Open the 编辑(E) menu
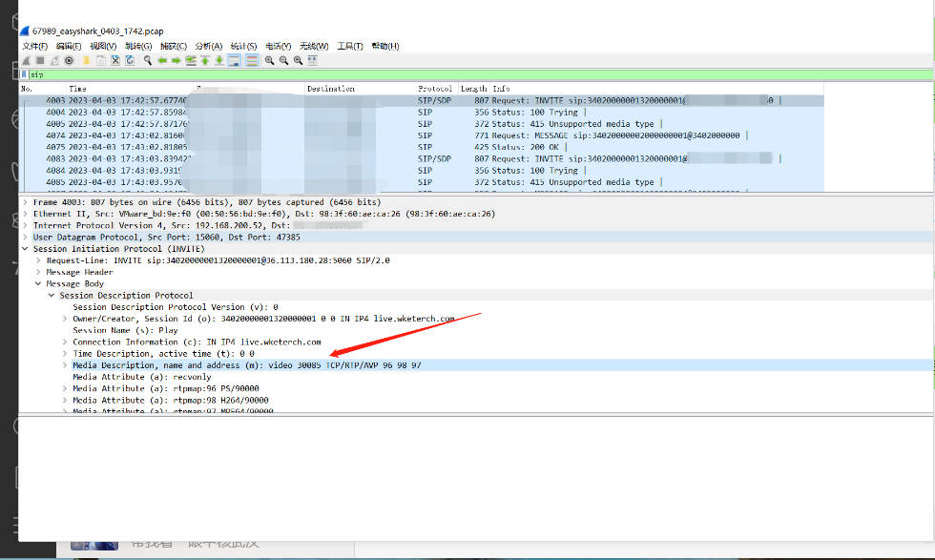 point(69,46)
